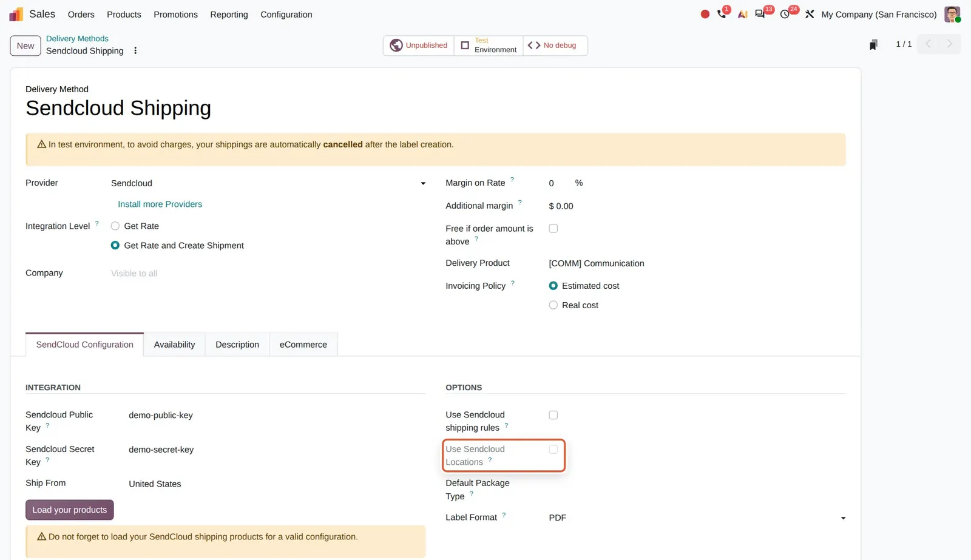Open the Products menu
The width and height of the screenshot is (971, 560).
[x=124, y=14]
